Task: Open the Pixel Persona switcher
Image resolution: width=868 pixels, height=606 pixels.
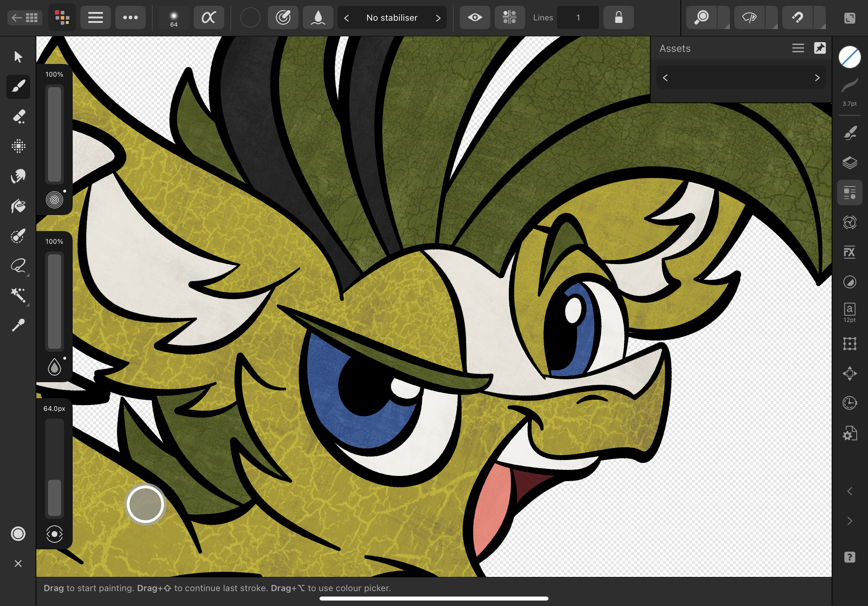Action: [62, 17]
